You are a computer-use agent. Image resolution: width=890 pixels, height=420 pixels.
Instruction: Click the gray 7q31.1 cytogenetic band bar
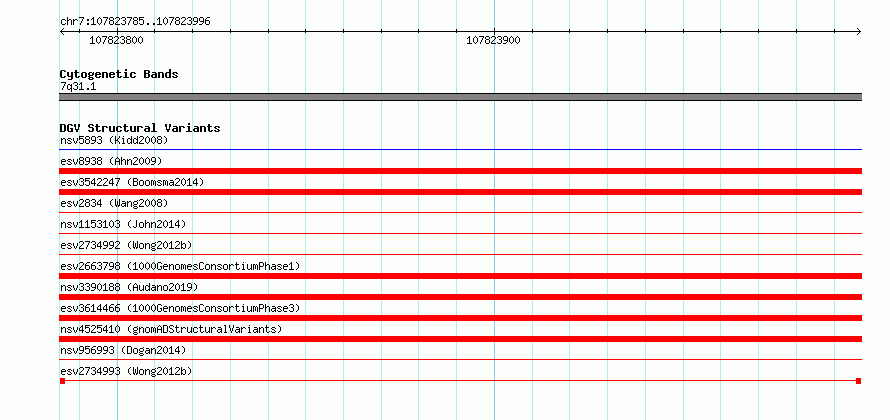point(461,97)
